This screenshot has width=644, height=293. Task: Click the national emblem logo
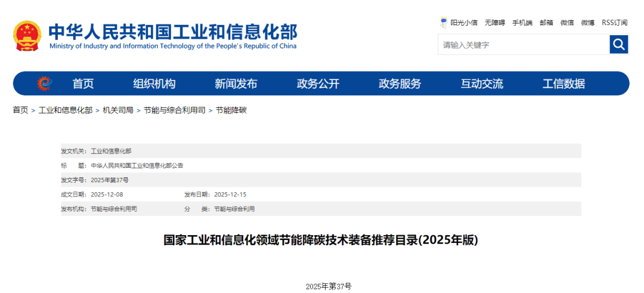27,36
